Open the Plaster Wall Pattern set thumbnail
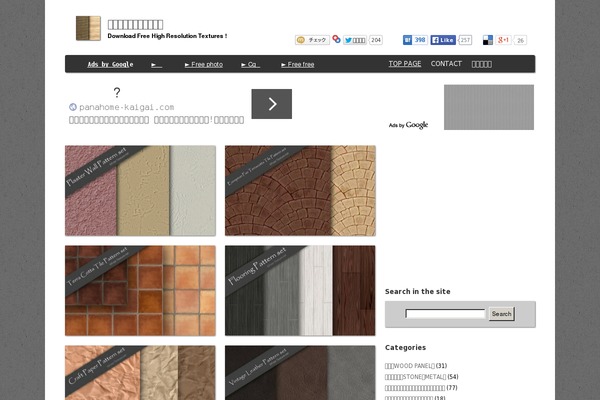This screenshot has width=600, height=400. click(x=140, y=191)
